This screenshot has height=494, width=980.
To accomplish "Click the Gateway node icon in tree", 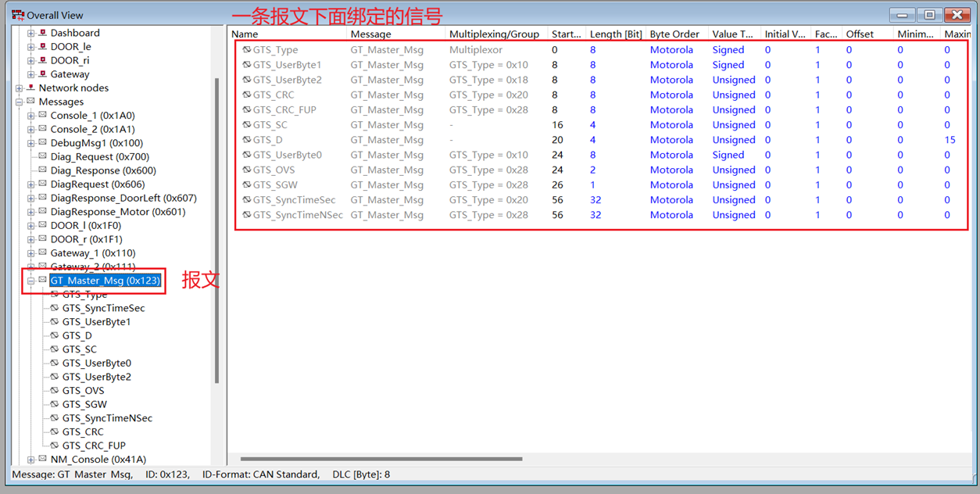I will point(43,74).
